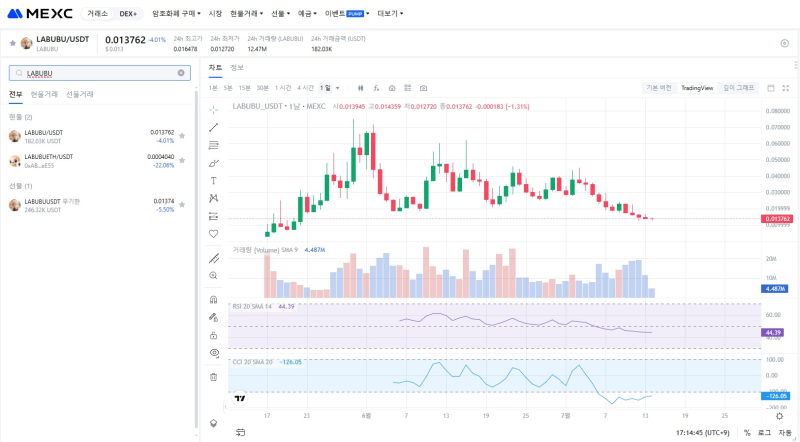This screenshot has width=800, height=442.
Task: Expand the 더보기 dropdown menu
Action: tap(390, 14)
